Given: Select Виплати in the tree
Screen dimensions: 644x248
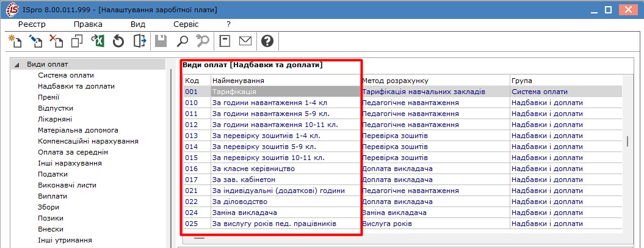Looking at the screenshot, I should point(52,196).
